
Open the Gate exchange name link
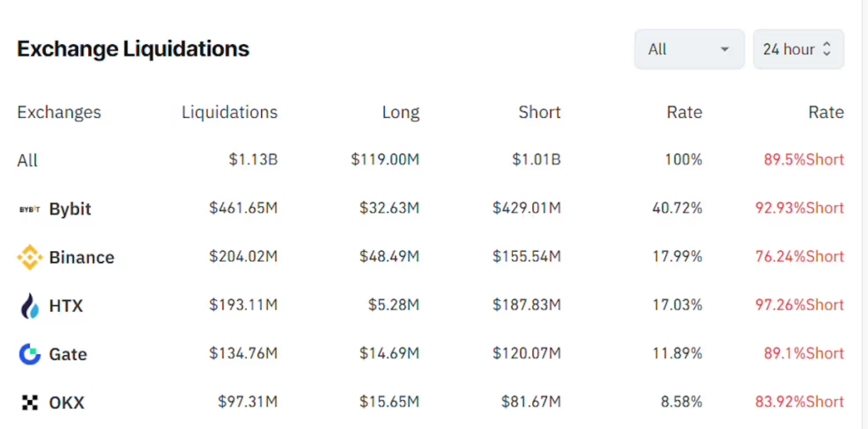68,354
